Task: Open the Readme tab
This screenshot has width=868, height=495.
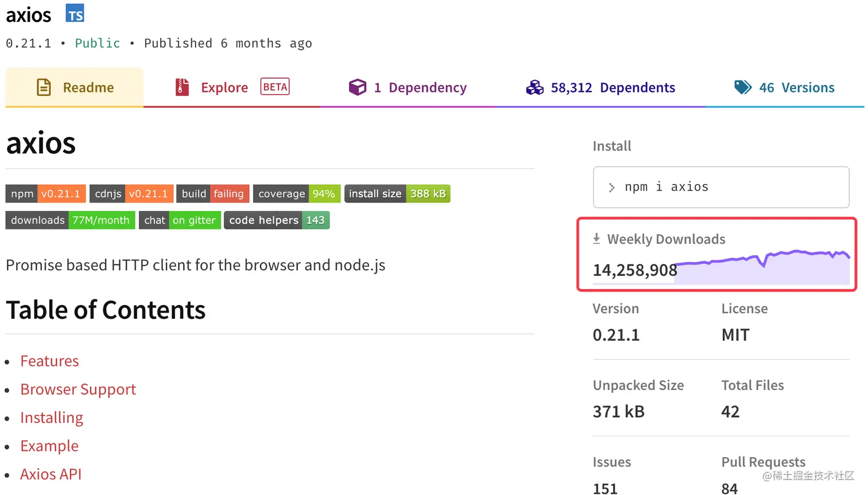Action: click(x=75, y=87)
